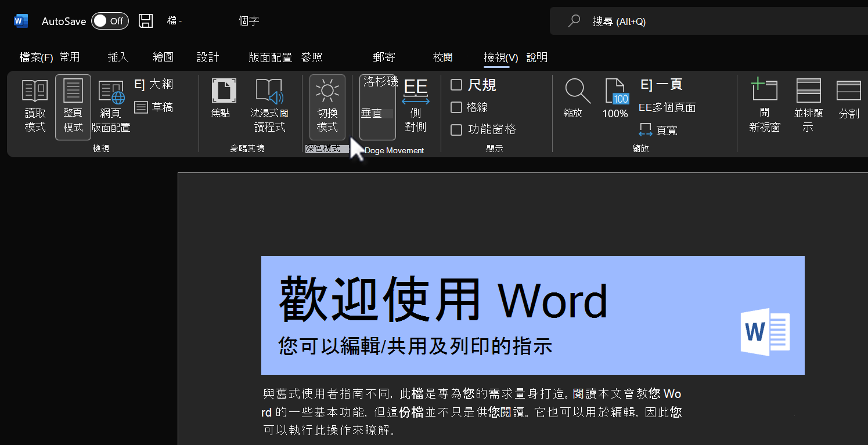Select the 檢視(V) tab

point(500,57)
